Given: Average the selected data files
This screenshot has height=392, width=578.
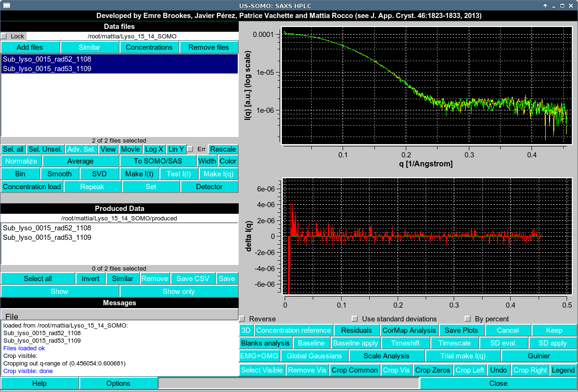Looking at the screenshot, I should click(x=81, y=161).
